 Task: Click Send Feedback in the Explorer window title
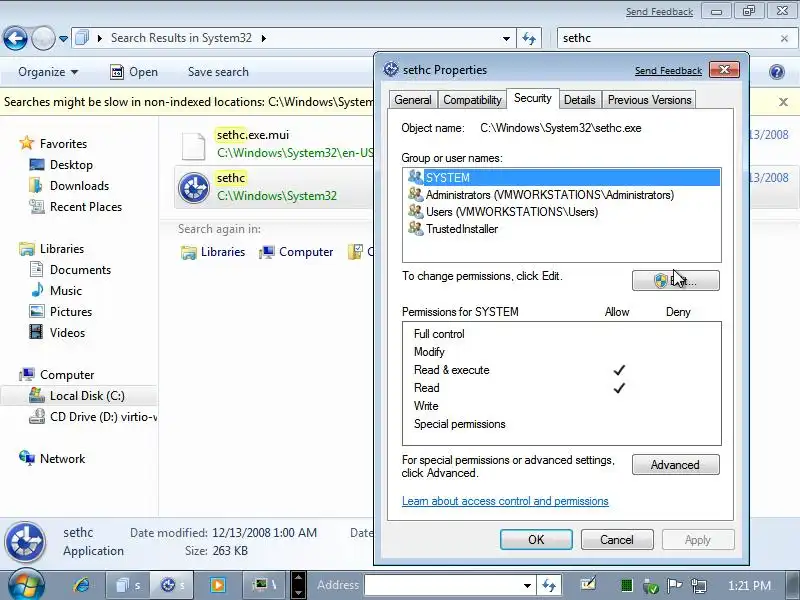pos(659,12)
